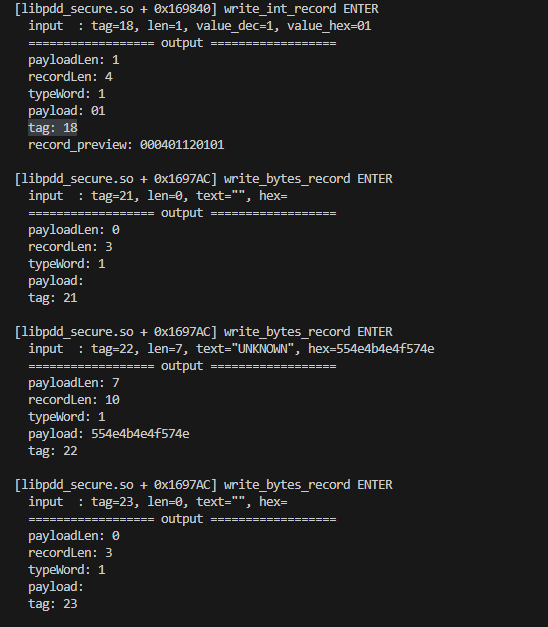Click the 'tag: 22' output line
Screen dimensions: 548x627
coord(52,451)
